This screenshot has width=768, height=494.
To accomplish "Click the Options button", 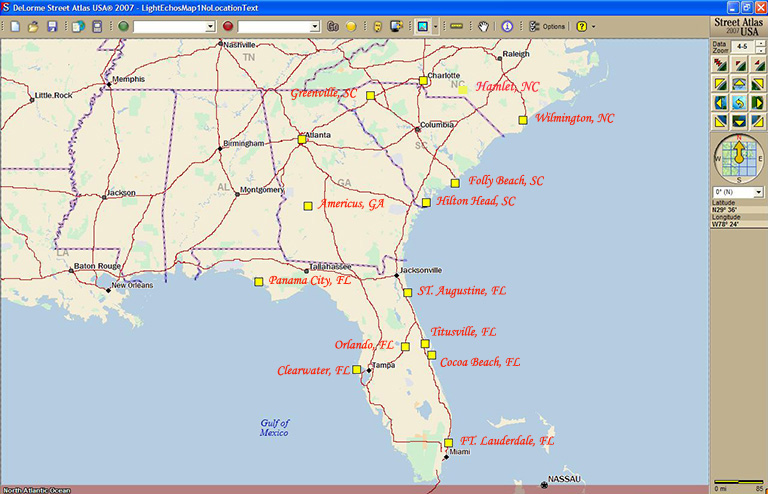I will [546, 26].
